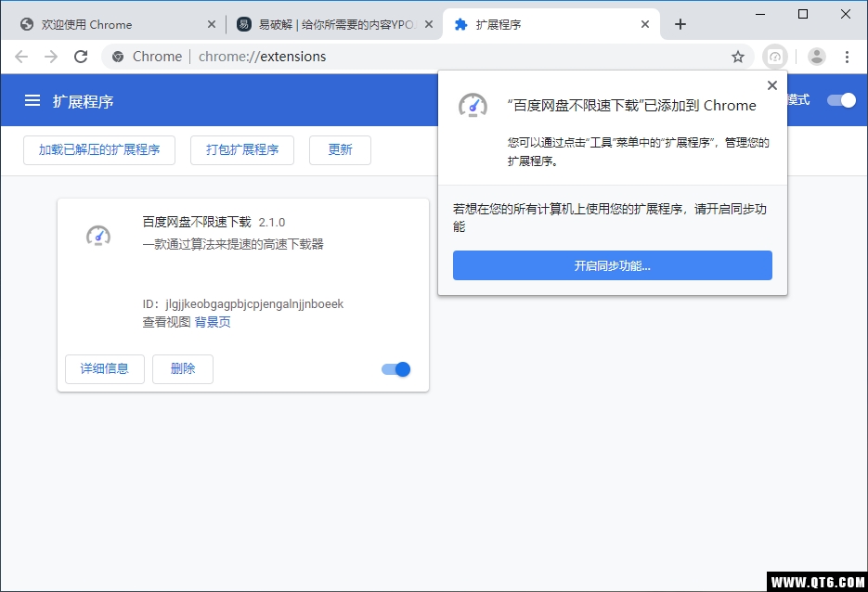Click the Baidu extension icon in toolbar

775,57
